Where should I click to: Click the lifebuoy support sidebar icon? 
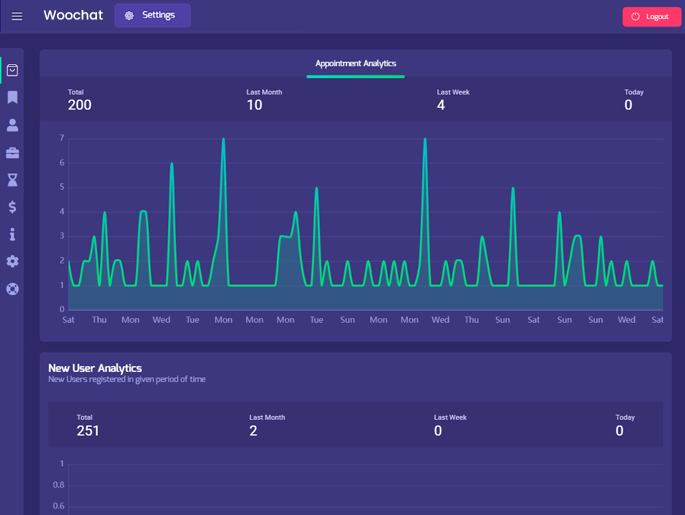pos(12,289)
